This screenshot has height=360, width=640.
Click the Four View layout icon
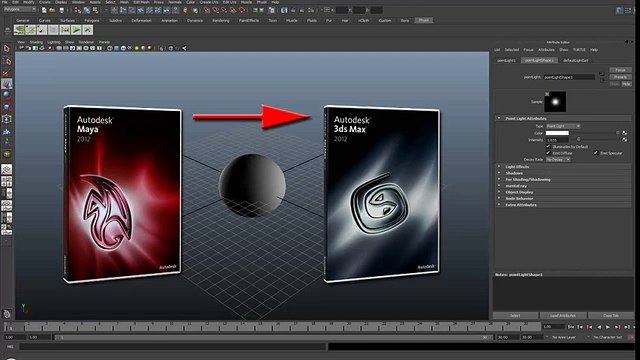click(x=7, y=181)
